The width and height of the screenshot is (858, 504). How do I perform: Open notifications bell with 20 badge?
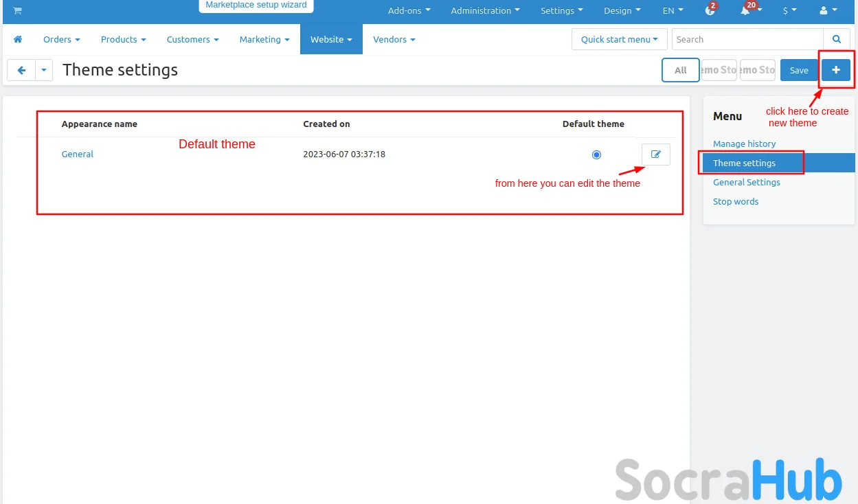coord(745,10)
